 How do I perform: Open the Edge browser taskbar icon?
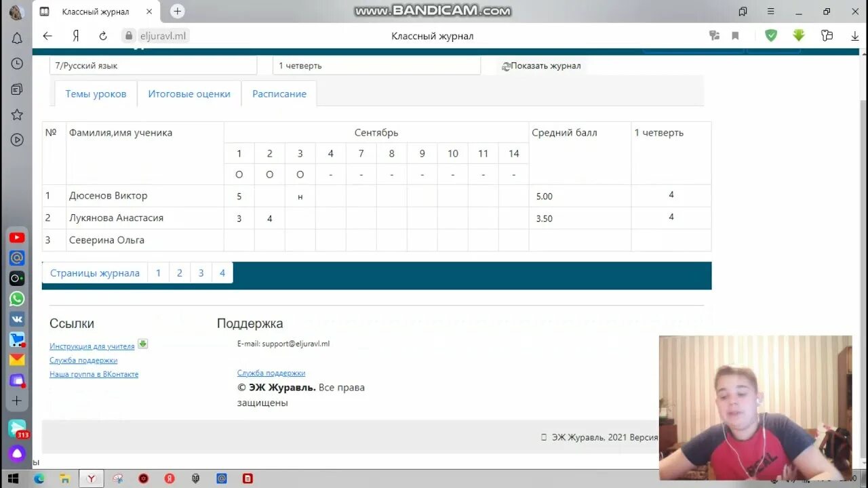(39, 479)
